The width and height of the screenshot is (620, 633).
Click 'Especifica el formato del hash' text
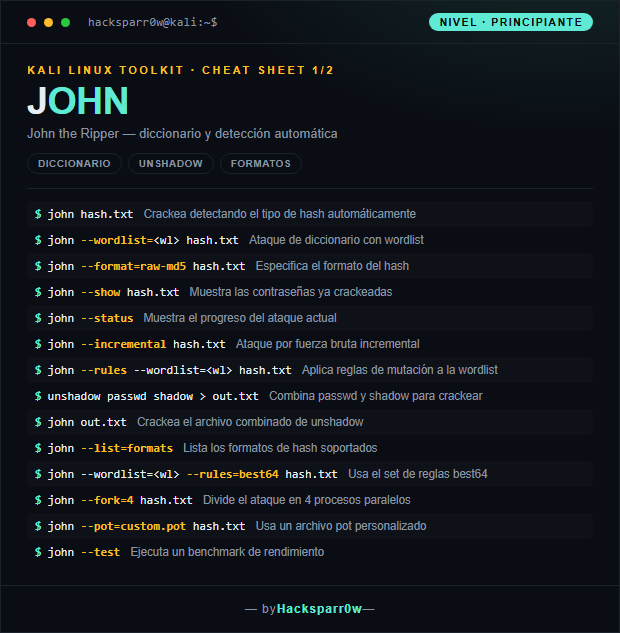click(x=332, y=266)
